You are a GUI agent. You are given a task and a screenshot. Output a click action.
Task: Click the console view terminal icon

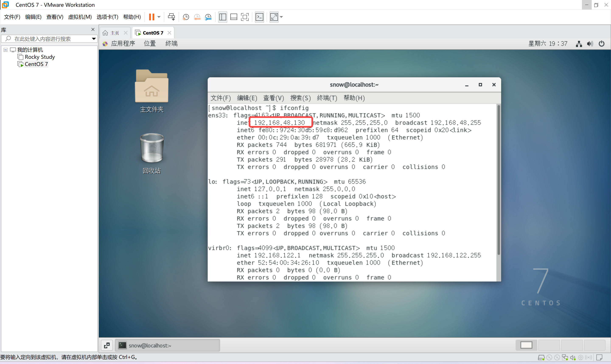pos(259,17)
